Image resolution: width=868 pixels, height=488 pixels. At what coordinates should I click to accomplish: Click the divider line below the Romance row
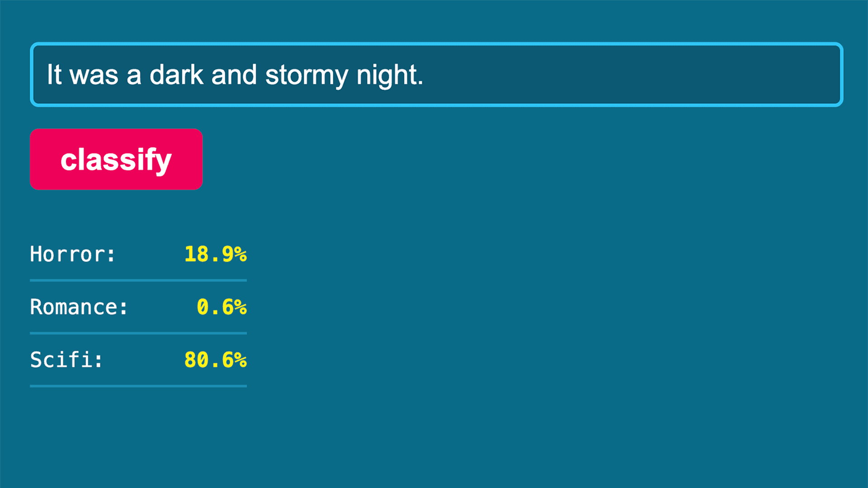[138, 333]
